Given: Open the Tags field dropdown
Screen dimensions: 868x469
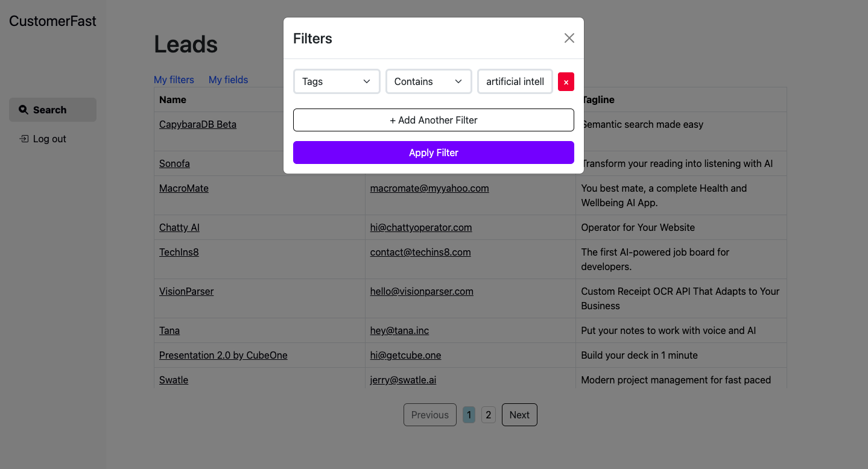Looking at the screenshot, I should [337, 81].
